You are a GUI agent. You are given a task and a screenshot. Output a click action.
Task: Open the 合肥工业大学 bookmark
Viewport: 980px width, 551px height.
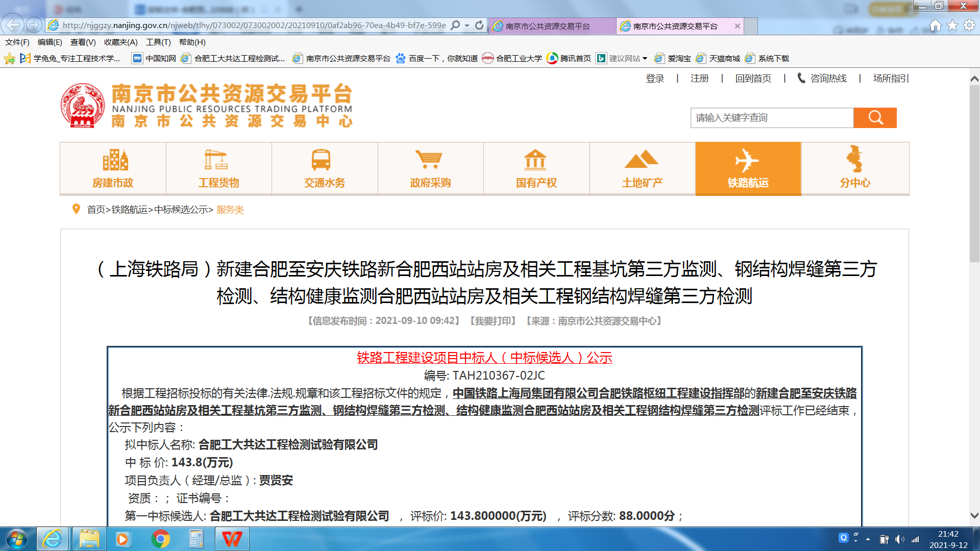[x=512, y=59]
